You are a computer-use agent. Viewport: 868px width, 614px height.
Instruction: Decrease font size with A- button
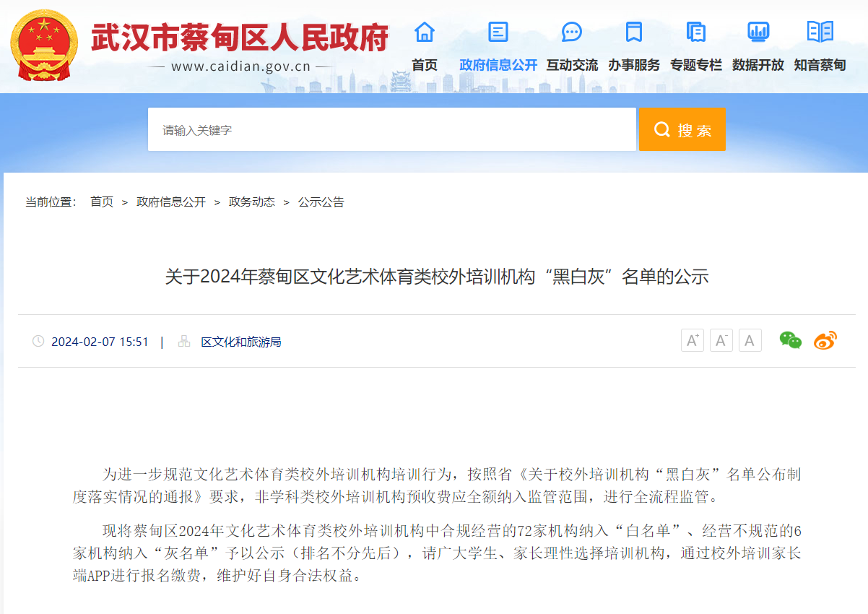coord(721,340)
